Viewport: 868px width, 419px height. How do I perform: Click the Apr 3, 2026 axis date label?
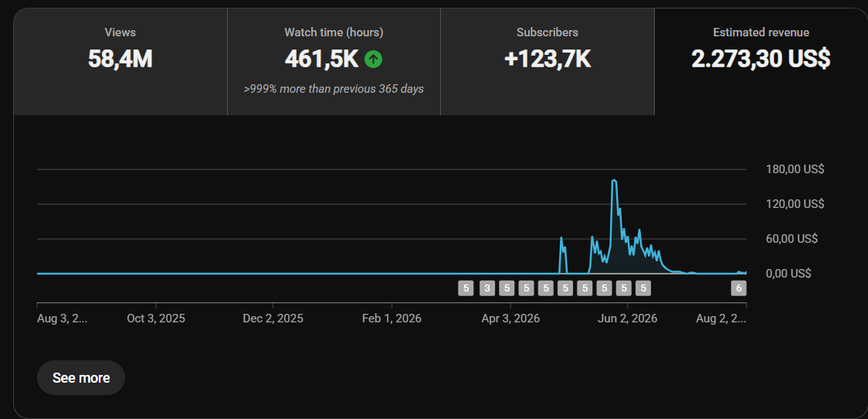click(510, 319)
